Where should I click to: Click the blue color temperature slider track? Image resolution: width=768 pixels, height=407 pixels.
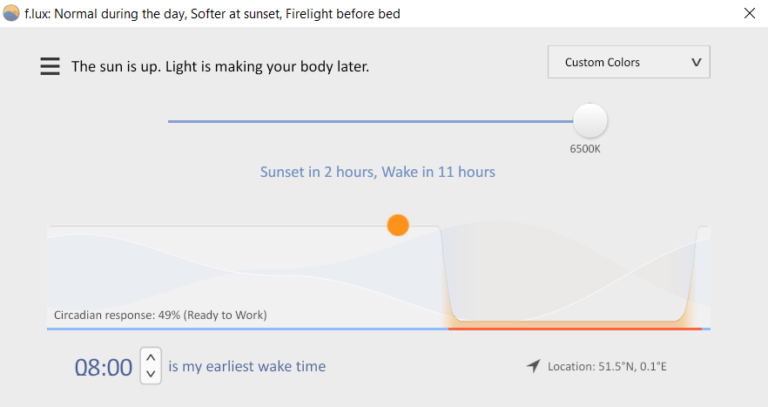tap(370, 121)
